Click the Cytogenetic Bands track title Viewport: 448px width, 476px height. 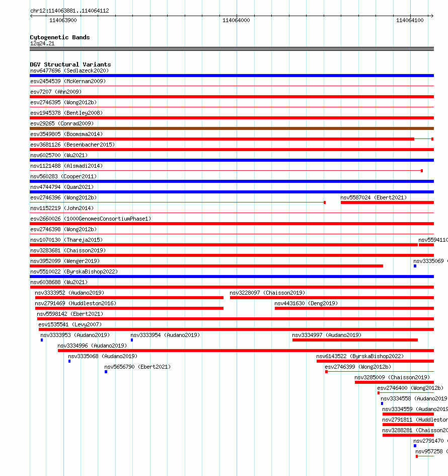pos(60,37)
